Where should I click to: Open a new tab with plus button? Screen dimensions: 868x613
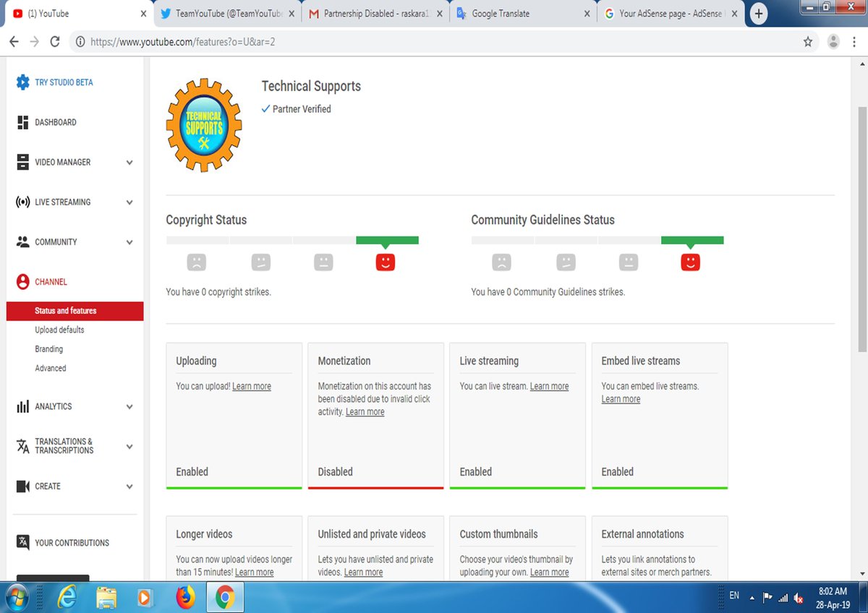758,14
